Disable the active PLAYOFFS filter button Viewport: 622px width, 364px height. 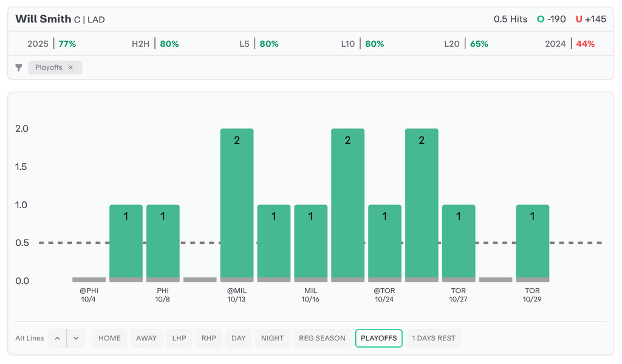(x=378, y=338)
